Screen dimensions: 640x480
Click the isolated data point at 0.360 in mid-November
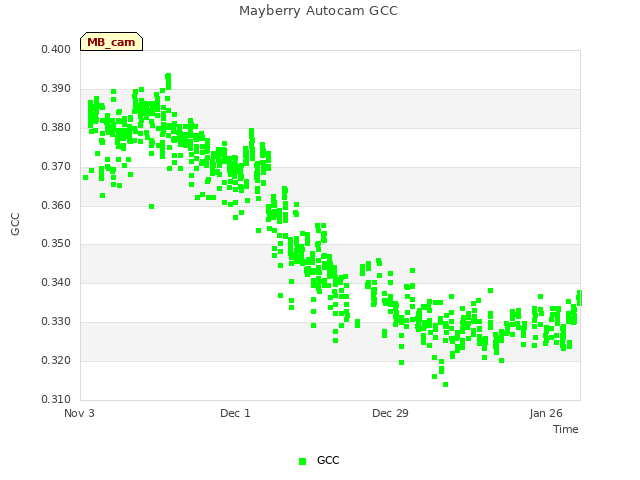(151, 207)
